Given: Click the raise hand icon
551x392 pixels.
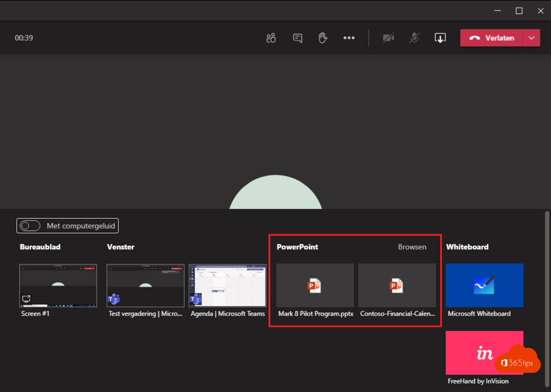Looking at the screenshot, I should point(323,38).
